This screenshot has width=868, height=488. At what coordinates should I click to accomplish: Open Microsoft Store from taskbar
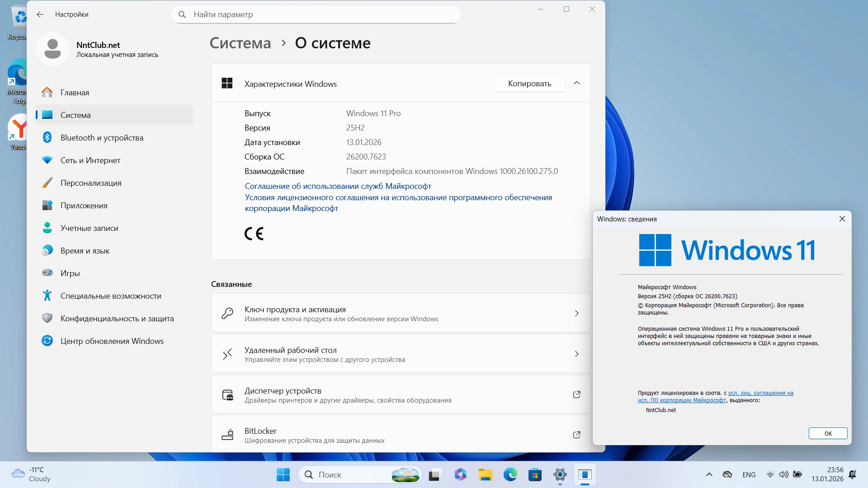coord(535,474)
